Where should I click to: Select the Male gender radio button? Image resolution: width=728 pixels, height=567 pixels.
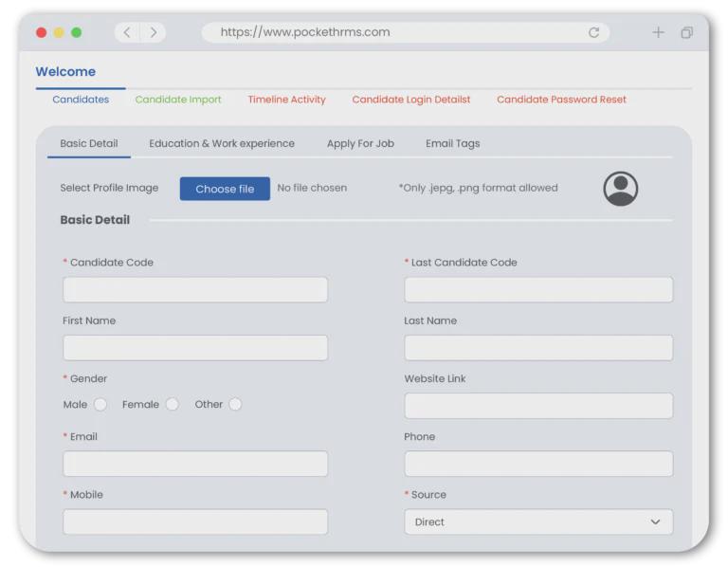(x=100, y=405)
